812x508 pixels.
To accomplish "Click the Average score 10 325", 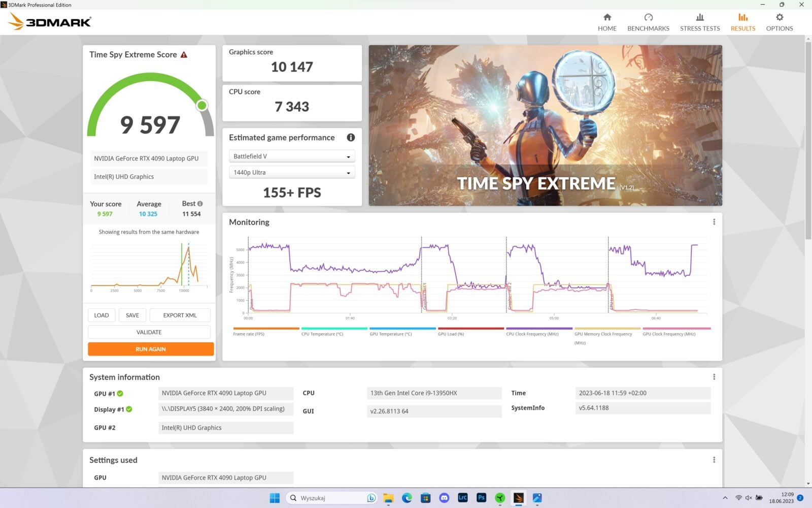I will 148,214.
